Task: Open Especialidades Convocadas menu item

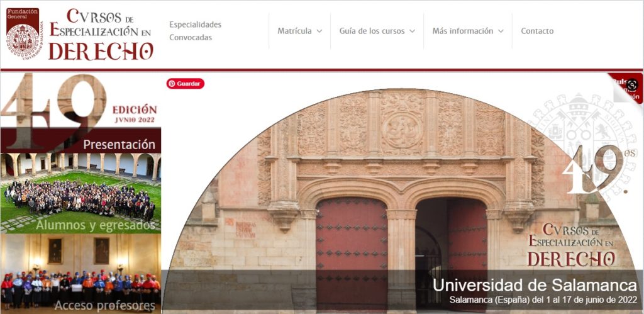Action: 195,31
